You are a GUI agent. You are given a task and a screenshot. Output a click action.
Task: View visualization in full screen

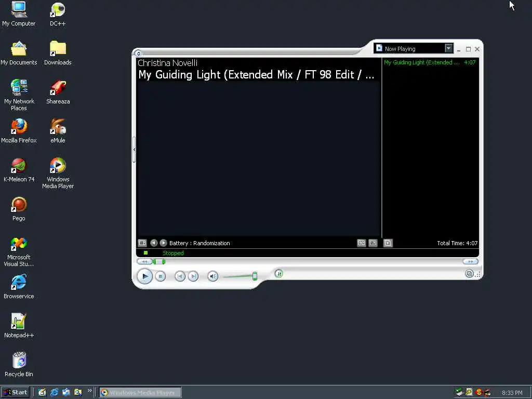click(x=373, y=243)
